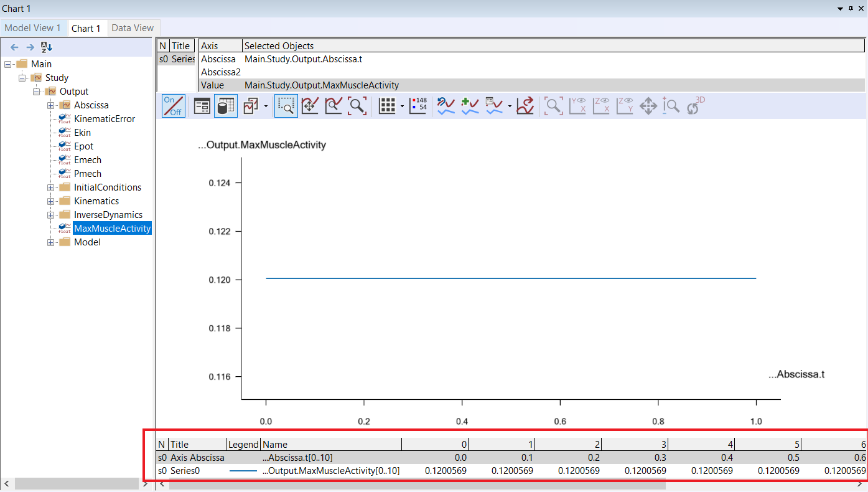Image resolution: width=868 pixels, height=492 pixels.
Task: Select the Chart 1 tab
Action: pos(86,28)
